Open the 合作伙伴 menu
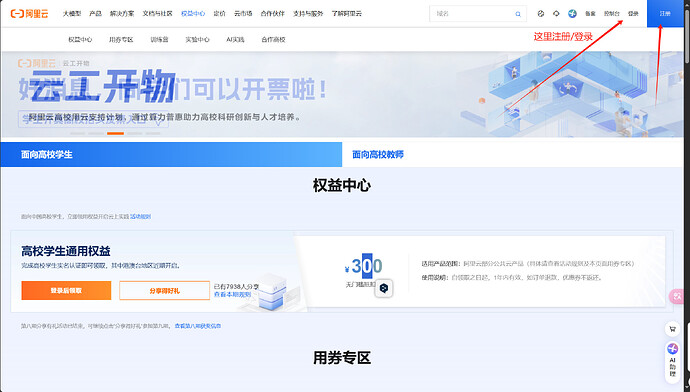 tap(272, 14)
